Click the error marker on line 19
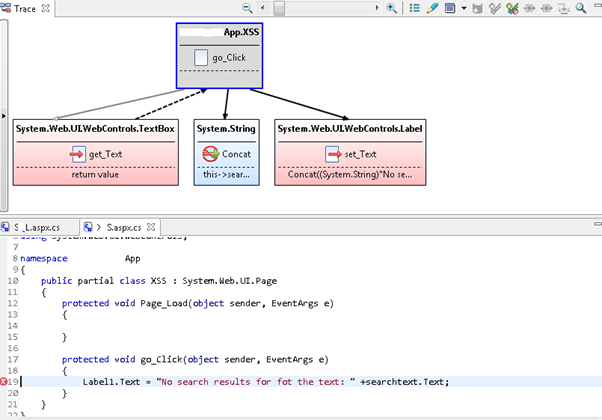Image resolution: width=602 pixels, height=420 pixels. click(5, 381)
